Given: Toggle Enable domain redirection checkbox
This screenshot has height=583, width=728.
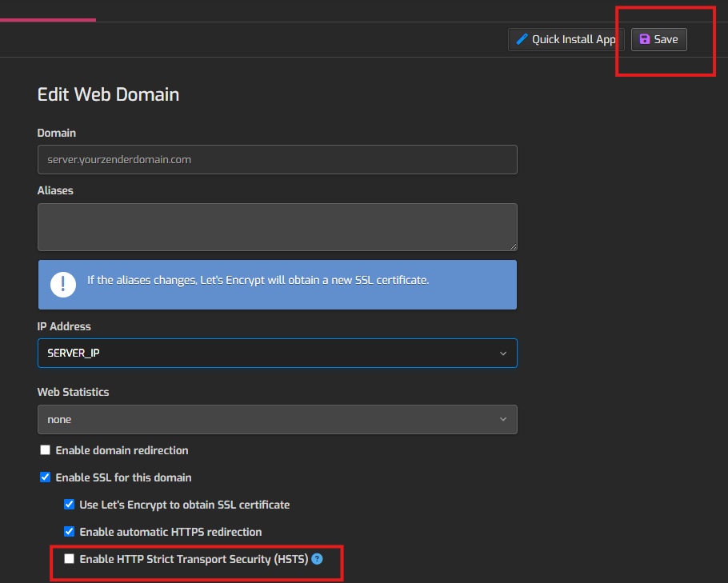Looking at the screenshot, I should coord(46,450).
